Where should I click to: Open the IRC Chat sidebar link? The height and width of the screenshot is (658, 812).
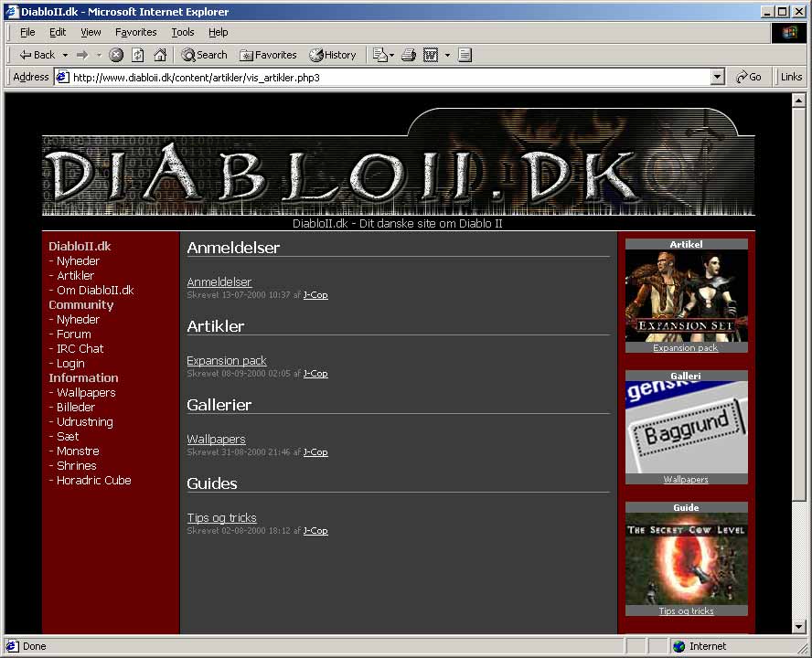click(x=80, y=348)
